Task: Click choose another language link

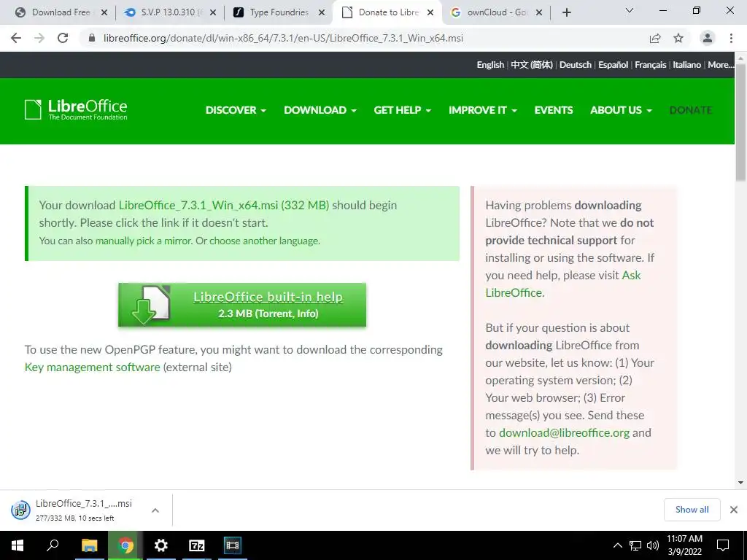Action: pyautogui.click(x=264, y=241)
